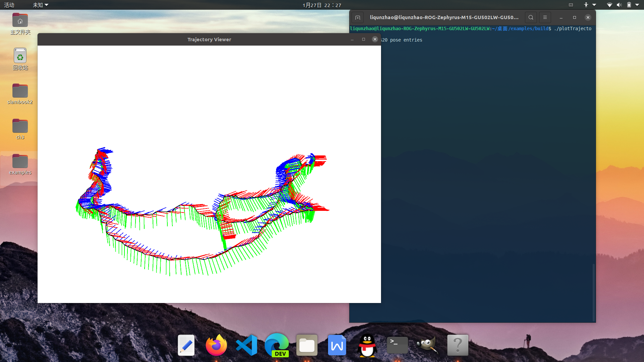
Task: Switch to Terminal in the dock
Action: [397, 345]
